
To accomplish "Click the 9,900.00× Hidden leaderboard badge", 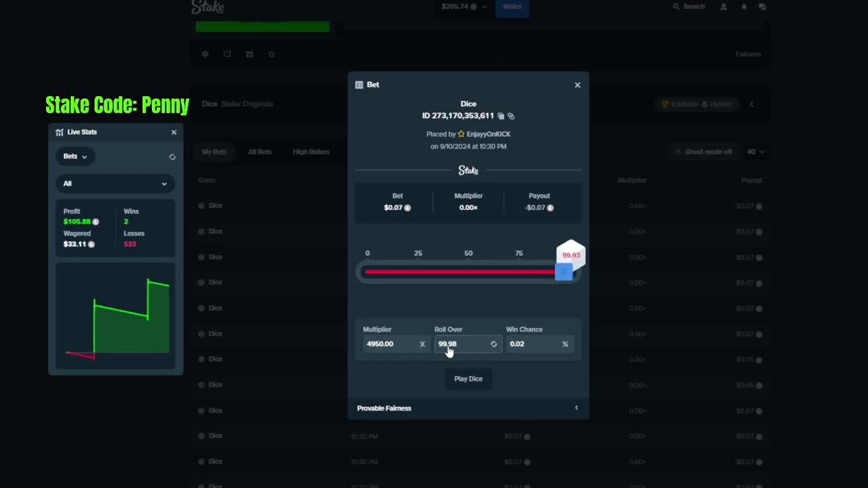I will [696, 104].
